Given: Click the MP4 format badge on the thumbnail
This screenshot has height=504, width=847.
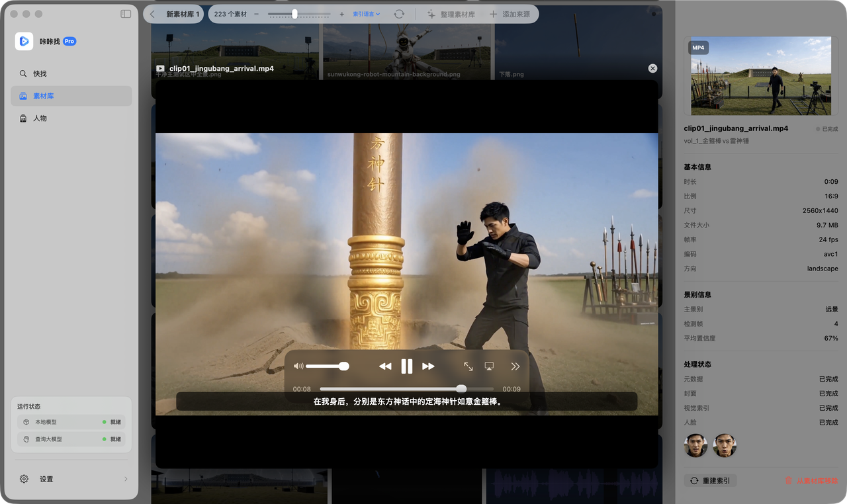Looking at the screenshot, I should pos(698,48).
